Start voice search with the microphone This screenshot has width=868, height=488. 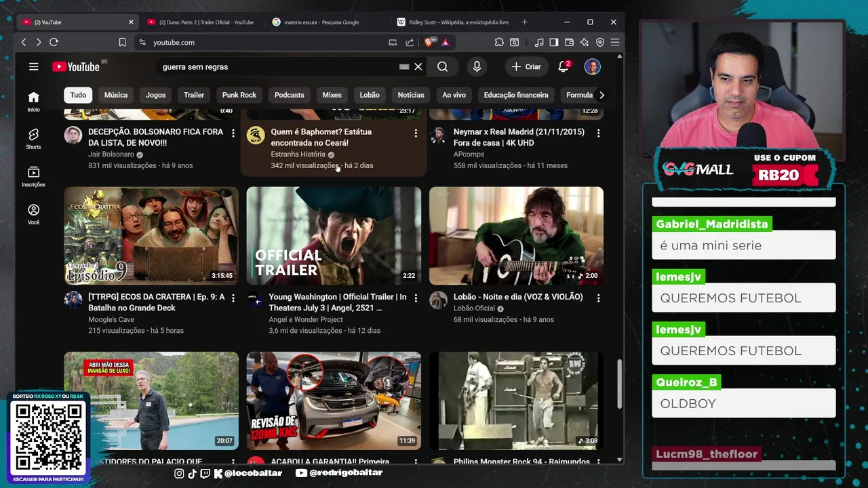coord(477,66)
